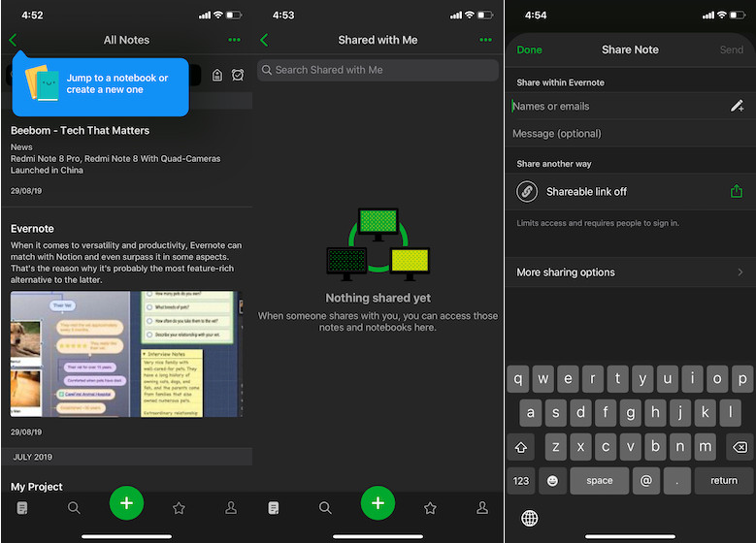The width and height of the screenshot is (756, 543).
Task: Tap the Shareable link off label
Action: pyautogui.click(x=586, y=192)
